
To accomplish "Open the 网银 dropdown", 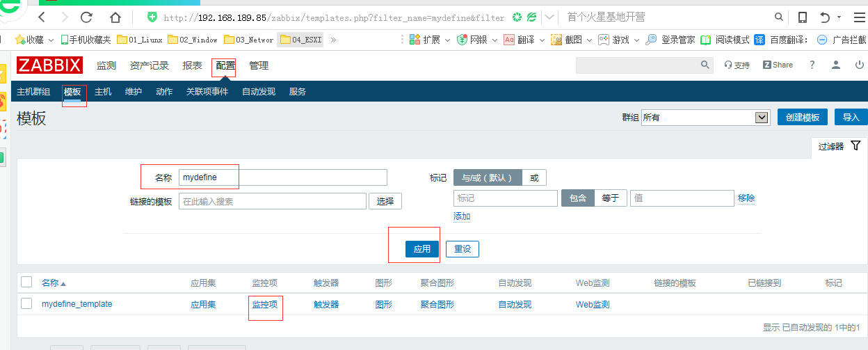I will [x=477, y=40].
